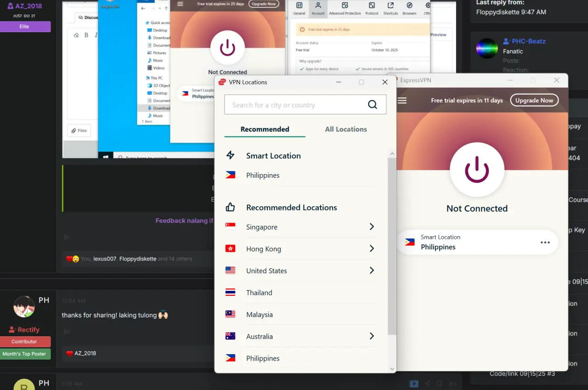This screenshot has height=390, width=588.
Task: Click the Elite badge under AZ_2018
Action: point(24,27)
